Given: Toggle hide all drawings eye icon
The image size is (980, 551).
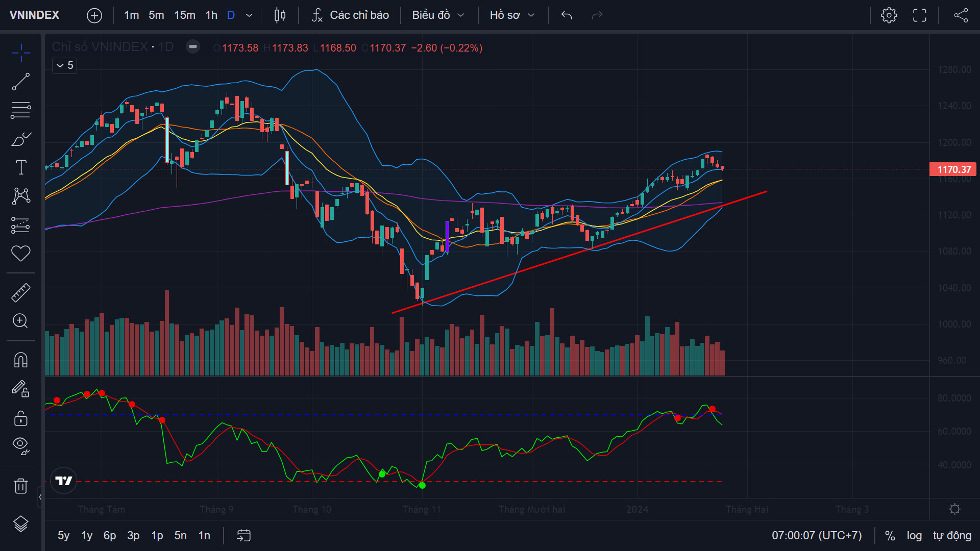Looking at the screenshot, I should click(21, 446).
